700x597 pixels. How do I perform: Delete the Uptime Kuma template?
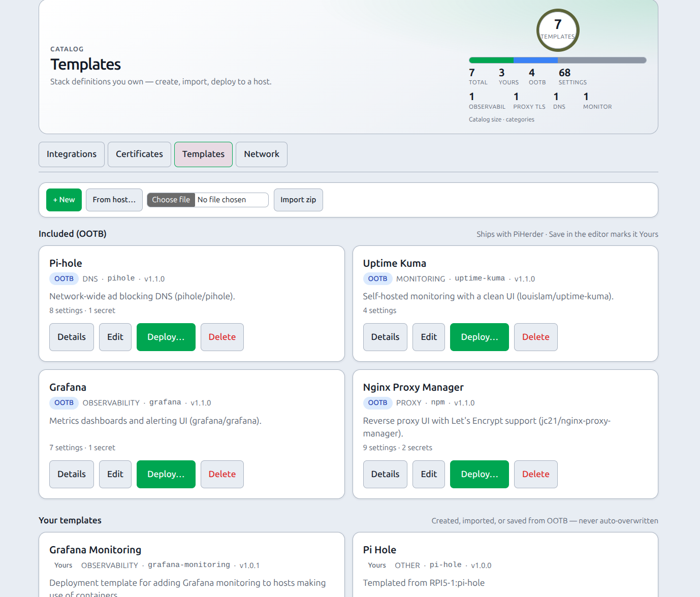pos(536,337)
